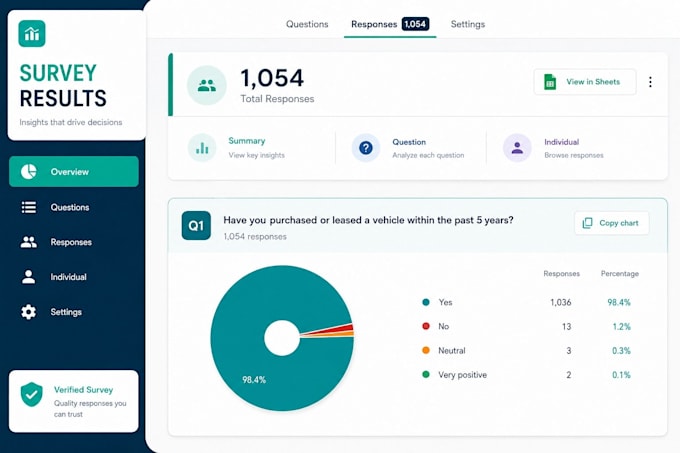
Task: Click the View in Sheets button
Action: (x=585, y=82)
